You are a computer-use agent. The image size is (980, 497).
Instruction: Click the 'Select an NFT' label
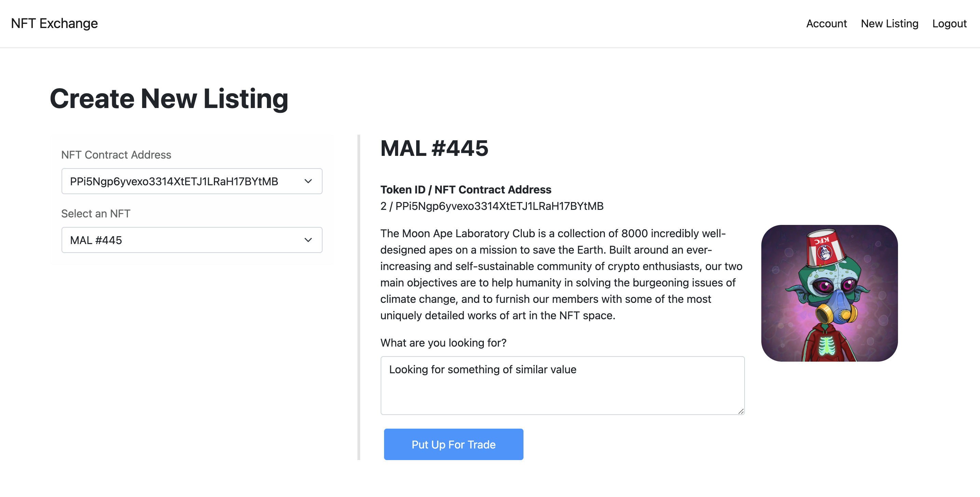click(95, 214)
